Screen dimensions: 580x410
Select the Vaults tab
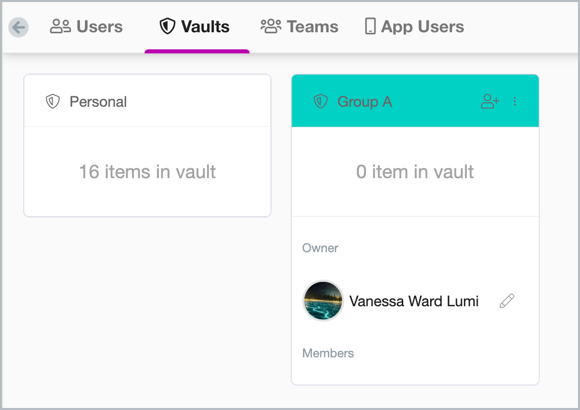tap(195, 27)
